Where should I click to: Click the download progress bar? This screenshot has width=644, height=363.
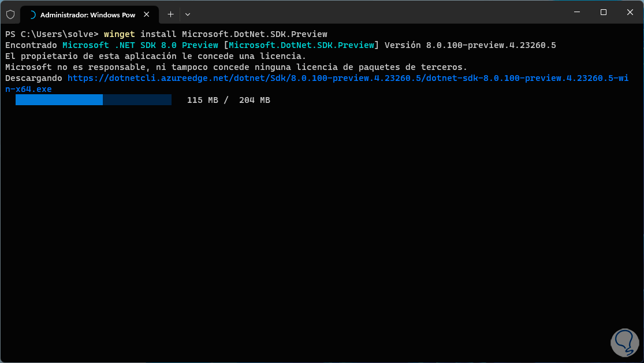94,100
